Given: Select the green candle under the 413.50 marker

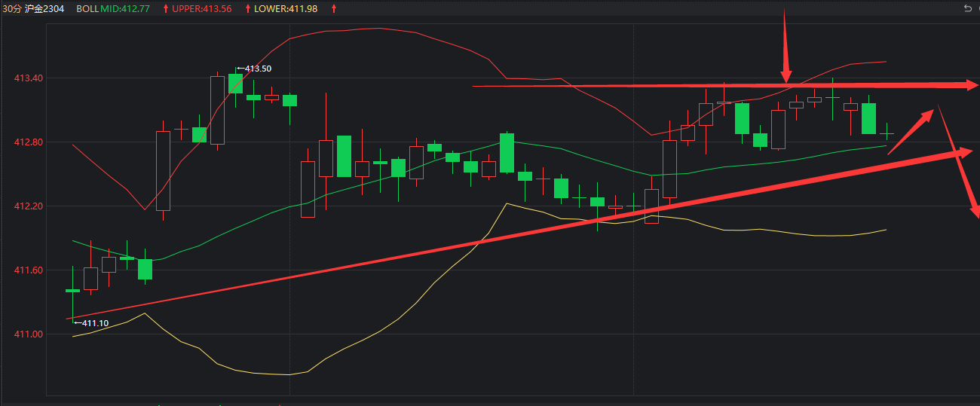Looking at the screenshot, I should [x=235, y=84].
